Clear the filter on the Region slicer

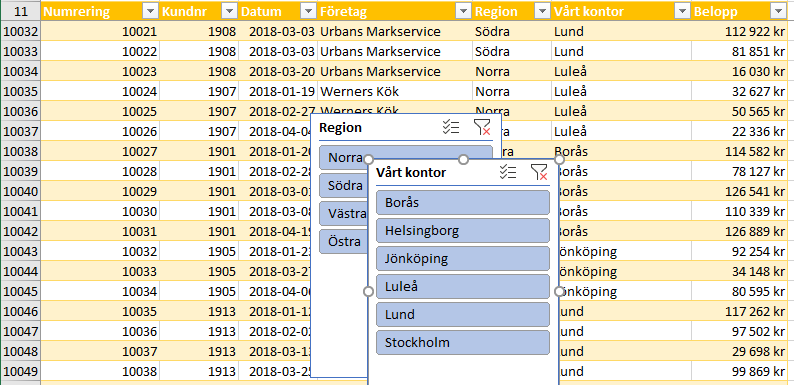click(482, 127)
